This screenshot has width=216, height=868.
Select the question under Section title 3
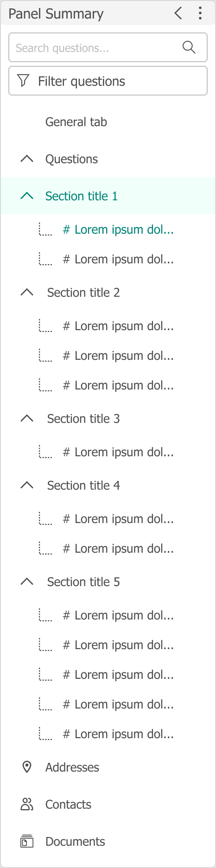[118, 452]
